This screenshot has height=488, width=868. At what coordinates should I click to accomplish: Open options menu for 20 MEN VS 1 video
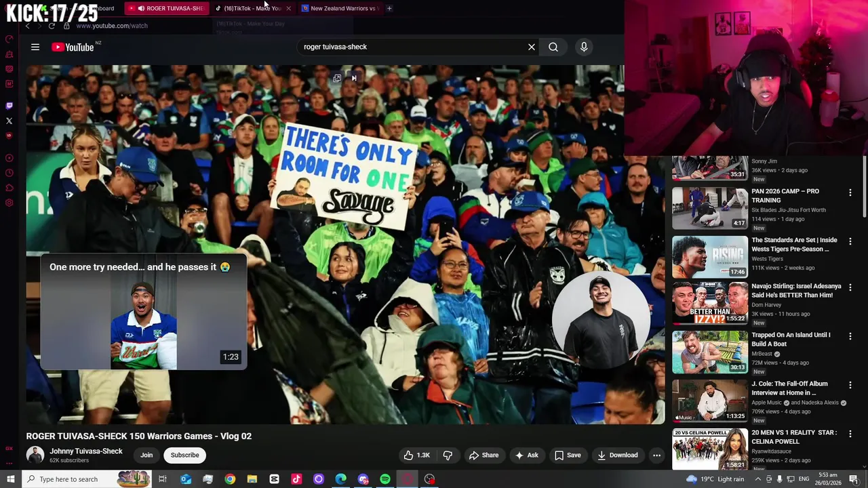pyautogui.click(x=850, y=434)
